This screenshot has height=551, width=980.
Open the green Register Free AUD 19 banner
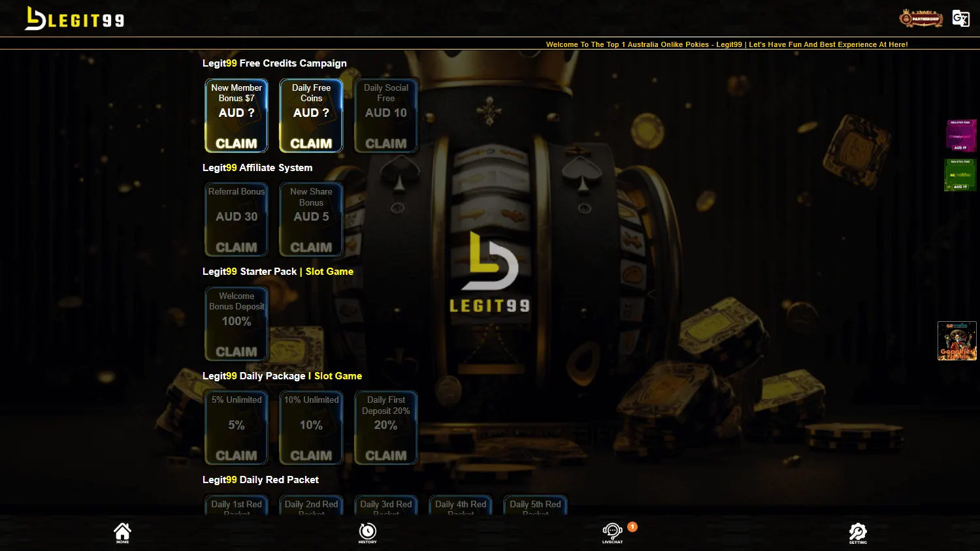pos(960,175)
